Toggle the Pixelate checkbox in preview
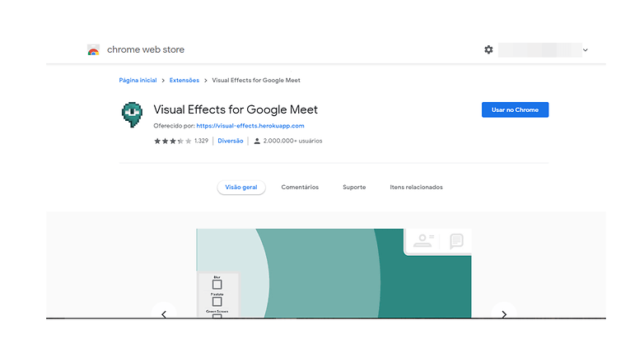 (217, 302)
